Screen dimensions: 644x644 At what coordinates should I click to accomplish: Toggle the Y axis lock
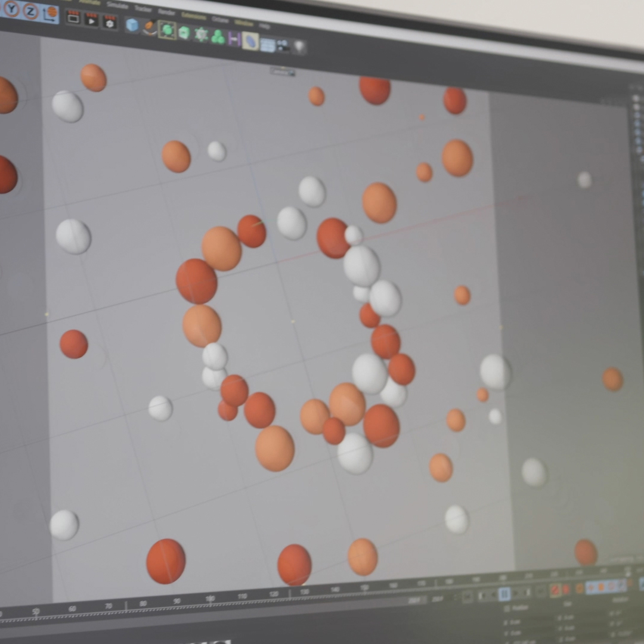coord(11,8)
